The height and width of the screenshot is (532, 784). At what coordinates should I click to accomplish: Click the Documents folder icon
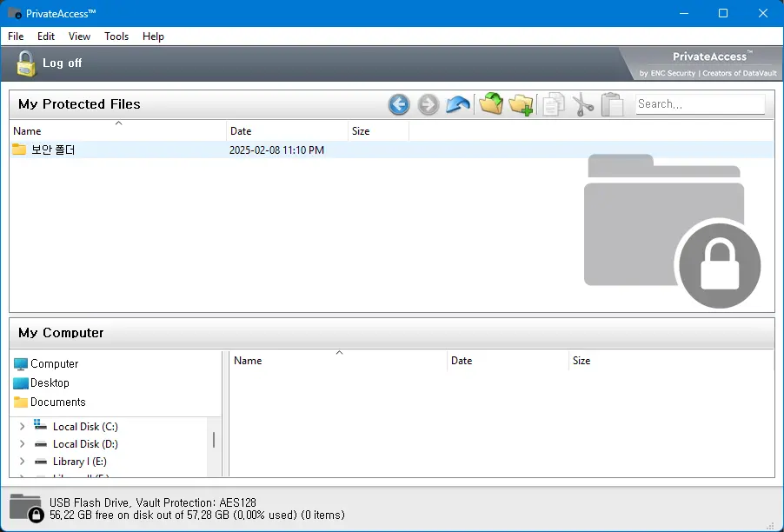21,402
